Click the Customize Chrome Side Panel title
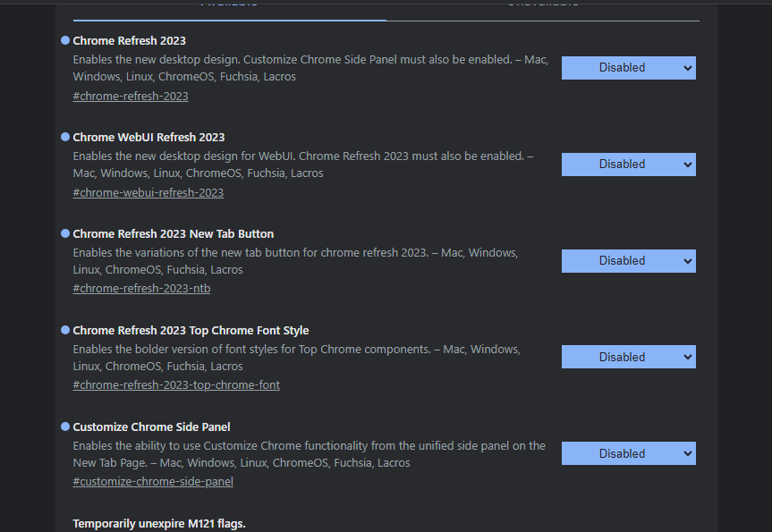Viewport: 772px width, 532px height. pyautogui.click(x=150, y=426)
